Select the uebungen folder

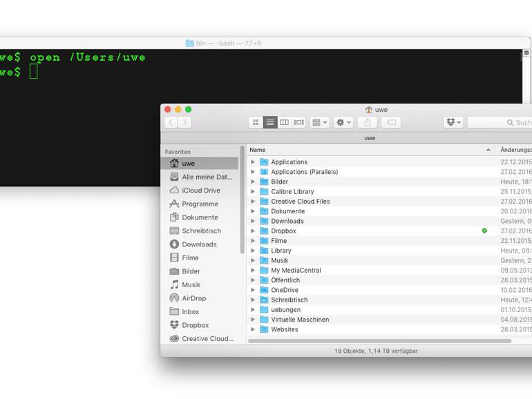[x=389, y=309]
